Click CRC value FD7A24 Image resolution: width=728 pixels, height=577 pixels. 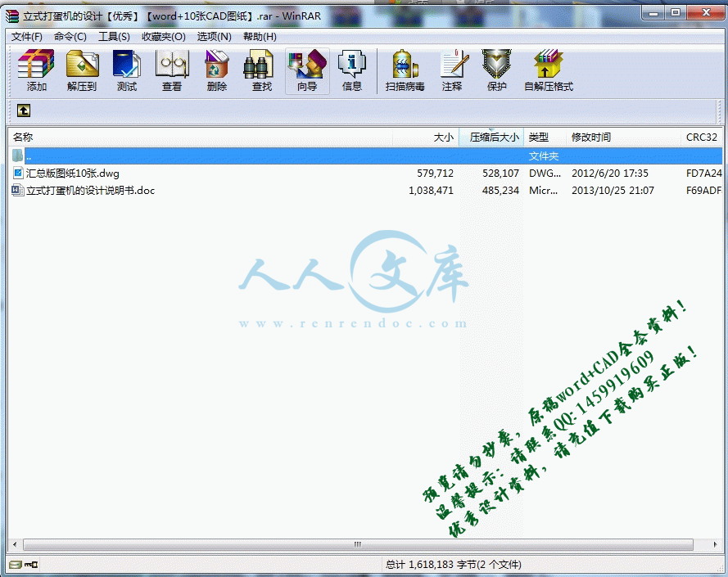point(704,174)
